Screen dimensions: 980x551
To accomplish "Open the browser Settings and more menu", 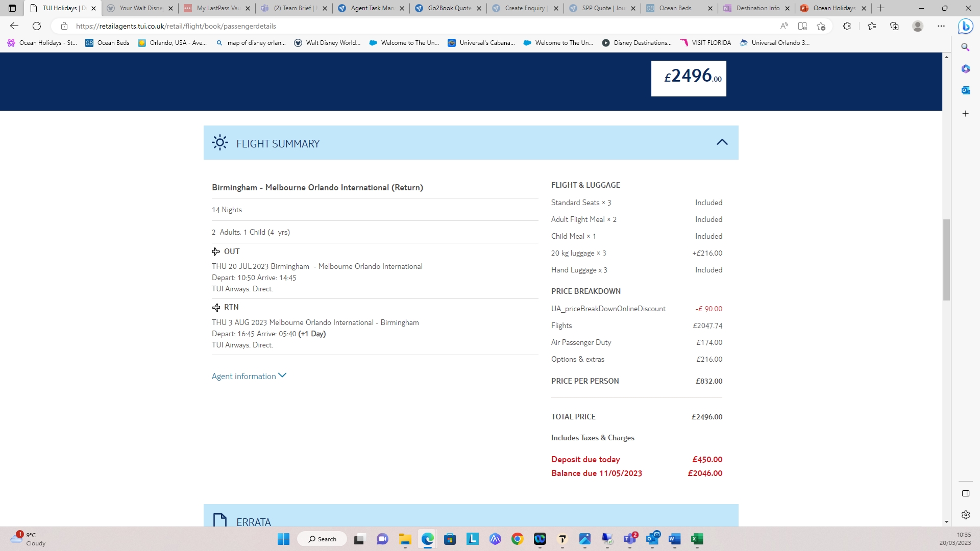I will click(x=941, y=26).
